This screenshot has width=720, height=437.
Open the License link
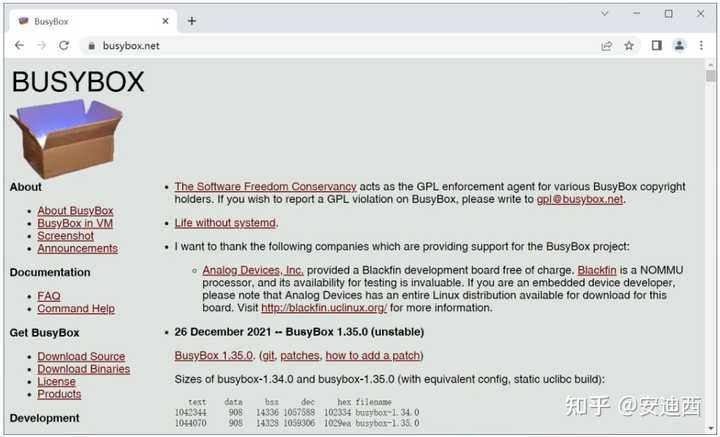coord(56,381)
